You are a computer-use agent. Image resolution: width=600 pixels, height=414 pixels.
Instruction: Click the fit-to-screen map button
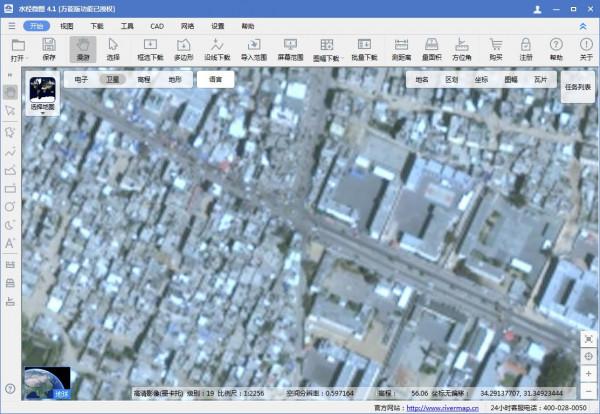pos(588,339)
